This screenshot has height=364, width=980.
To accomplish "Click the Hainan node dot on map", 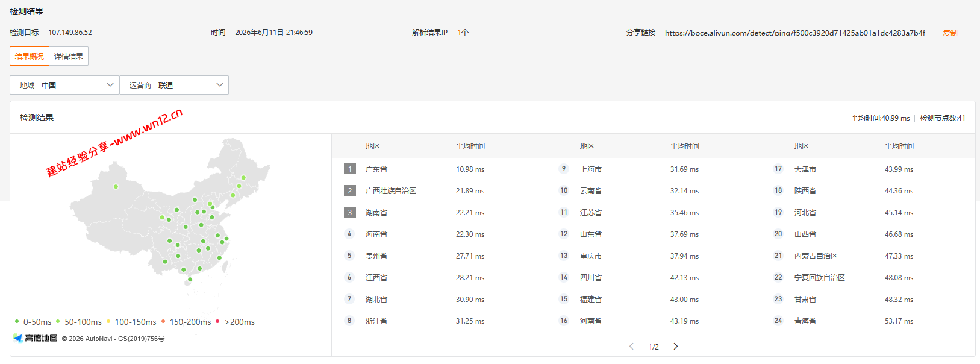I will pyautogui.click(x=190, y=280).
